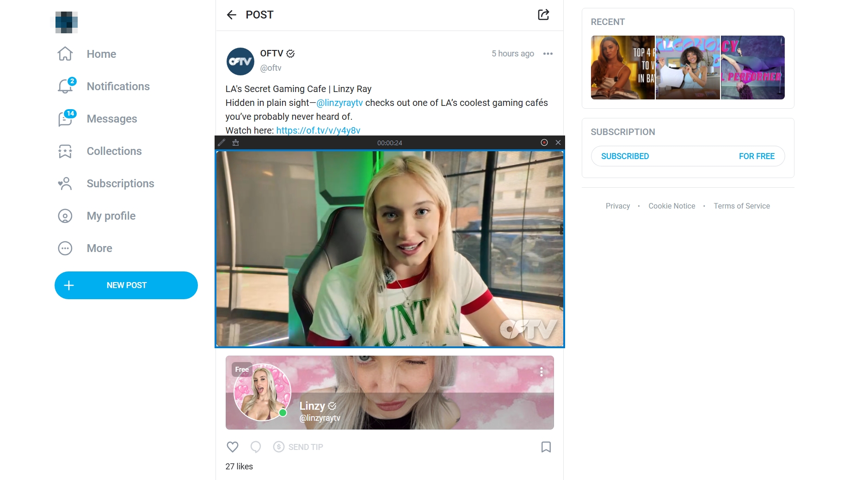Open comments with the speech bubble icon
The height and width of the screenshot is (480, 868).
(x=256, y=447)
